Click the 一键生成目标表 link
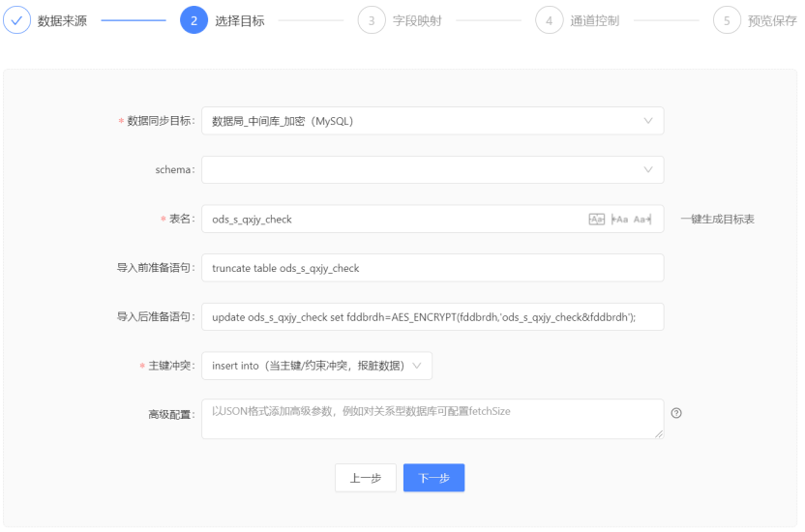Viewport: 805px width, 532px height. (717, 220)
